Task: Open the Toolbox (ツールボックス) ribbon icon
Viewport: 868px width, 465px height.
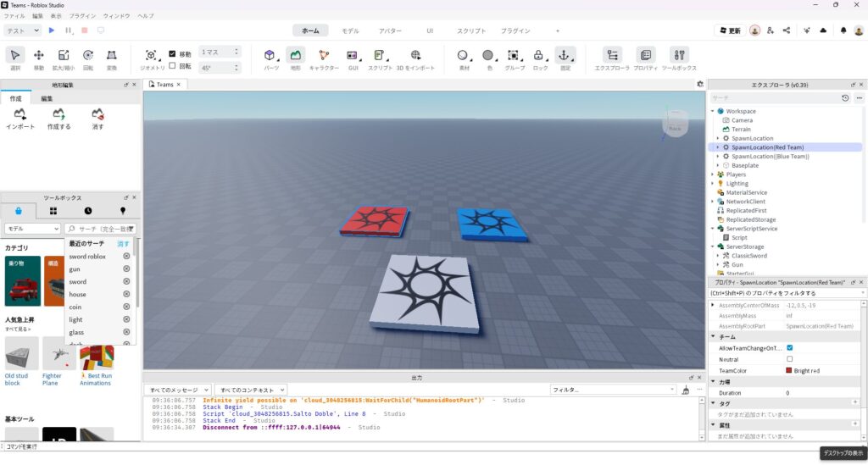Action: click(679, 55)
